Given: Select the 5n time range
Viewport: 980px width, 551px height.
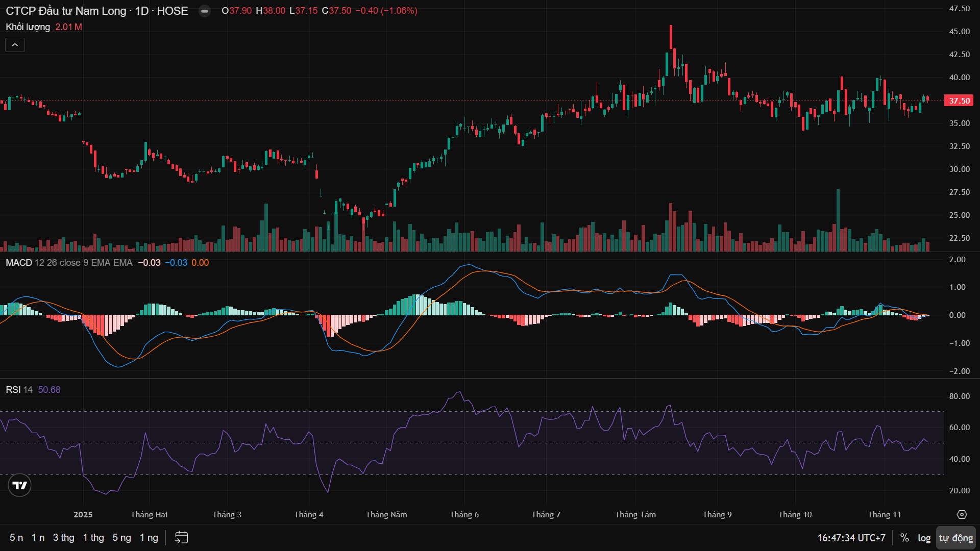Looking at the screenshot, I should point(16,537).
